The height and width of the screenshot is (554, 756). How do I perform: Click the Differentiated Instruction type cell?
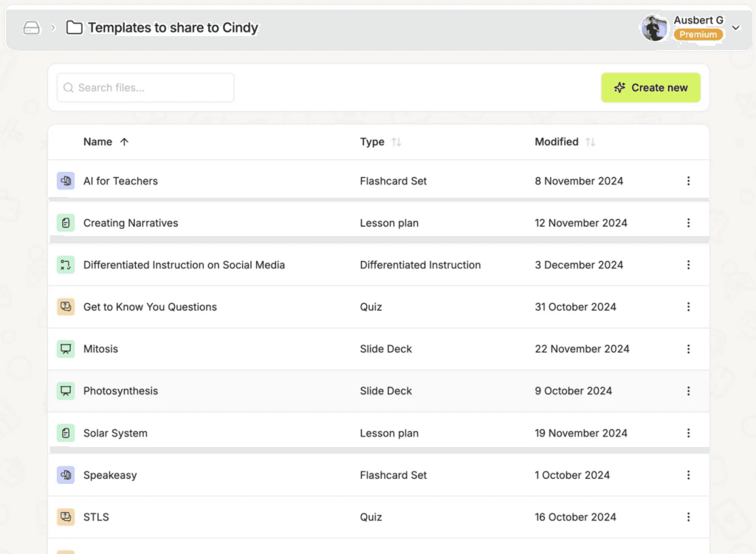(x=420, y=265)
